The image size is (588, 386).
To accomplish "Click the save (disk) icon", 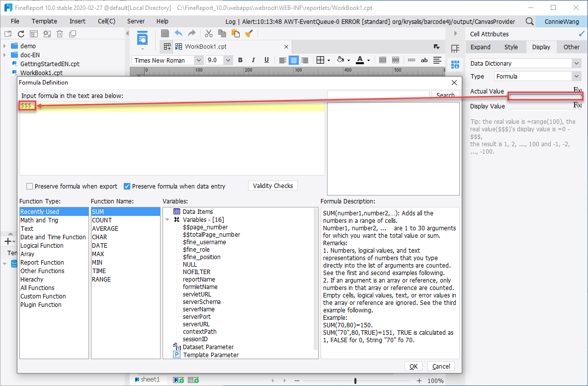I will click(x=165, y=33).
